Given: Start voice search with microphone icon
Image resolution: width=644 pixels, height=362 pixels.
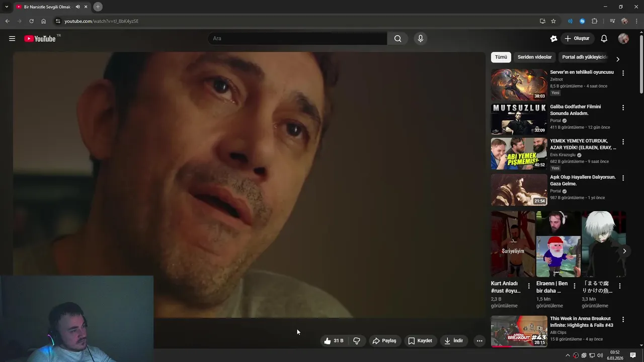Looking at the screenshot, I should pos(421,39).
